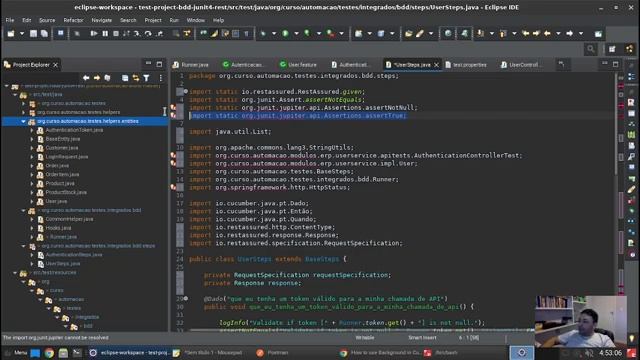Image resolution: width=640 pixels, height=360 pixels.
Task: Click the New Java Package icon
Action: (358, 33)
